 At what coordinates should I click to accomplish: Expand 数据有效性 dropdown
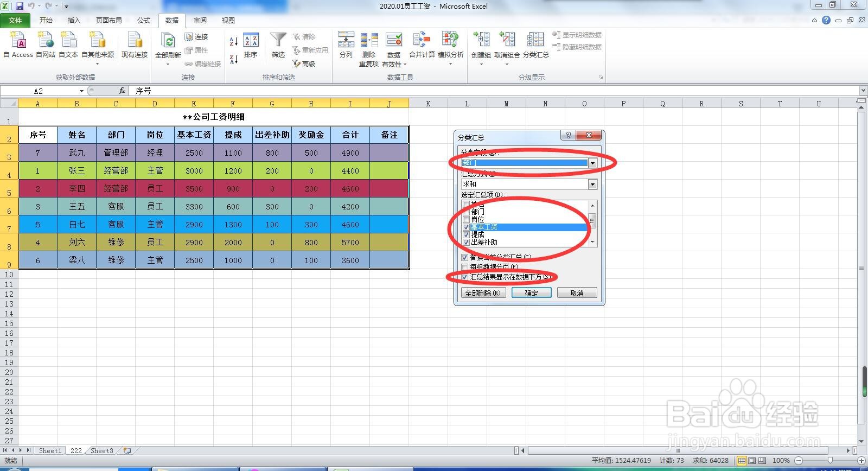point(405,64)
